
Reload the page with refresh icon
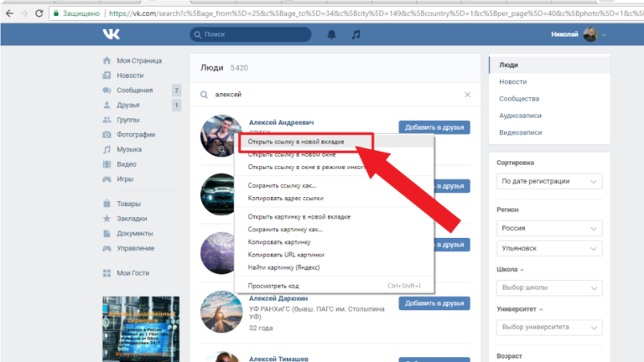click(x=39, y=13)
